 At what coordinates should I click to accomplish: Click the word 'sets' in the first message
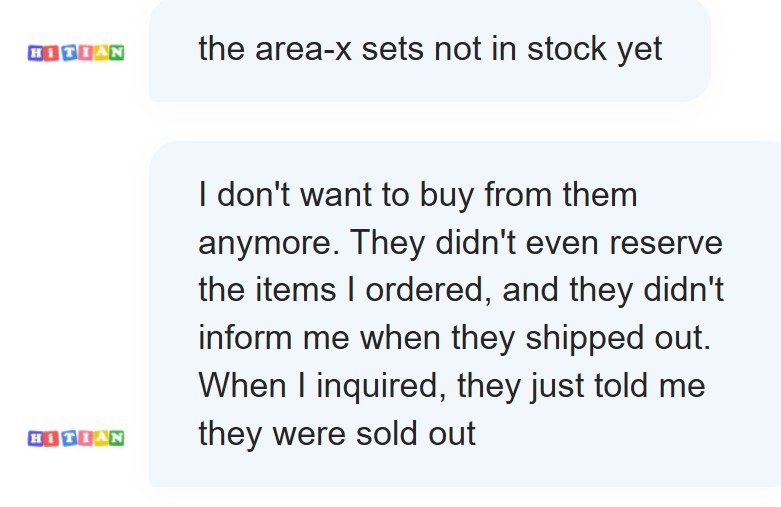pos(394,49)
